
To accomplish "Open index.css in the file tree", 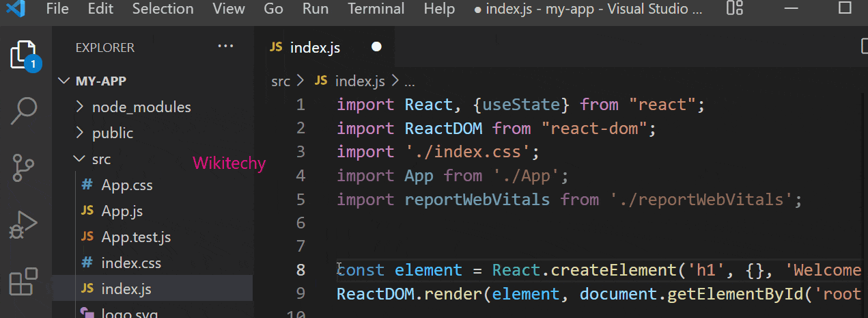I will 130,263.
